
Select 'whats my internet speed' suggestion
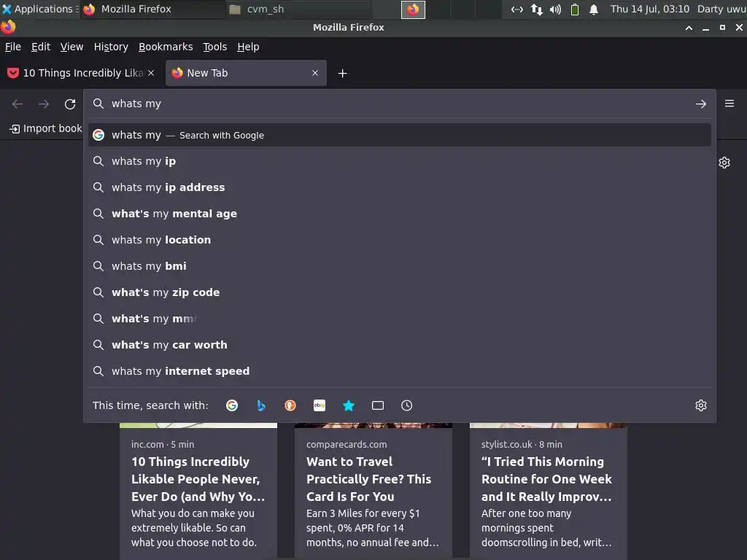click(x=399, y=371)
